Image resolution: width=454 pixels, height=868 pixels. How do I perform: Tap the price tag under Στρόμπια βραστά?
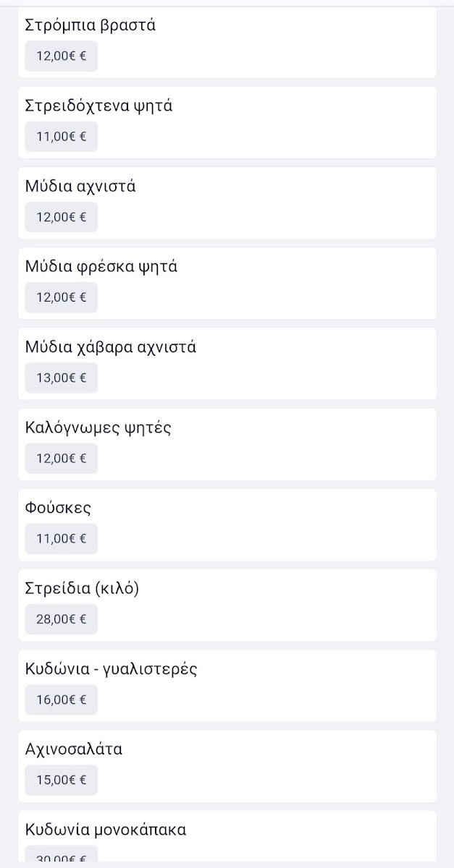tap(62, 56)
